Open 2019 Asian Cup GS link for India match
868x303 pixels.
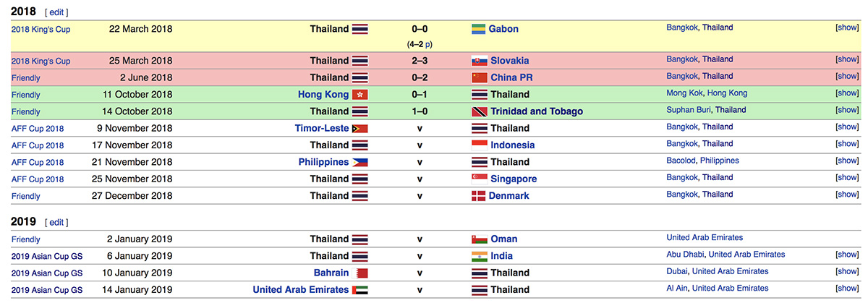coord(47,256)
